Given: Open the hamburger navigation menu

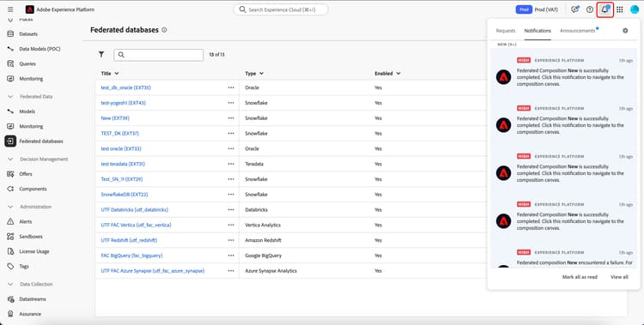Looking at the screenshot, I should (10, 9).
